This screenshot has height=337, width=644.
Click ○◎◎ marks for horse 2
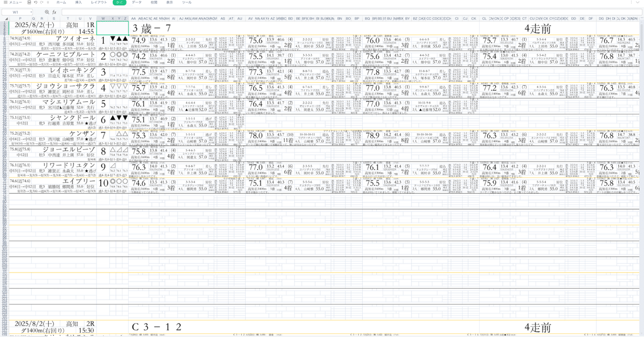119,55
